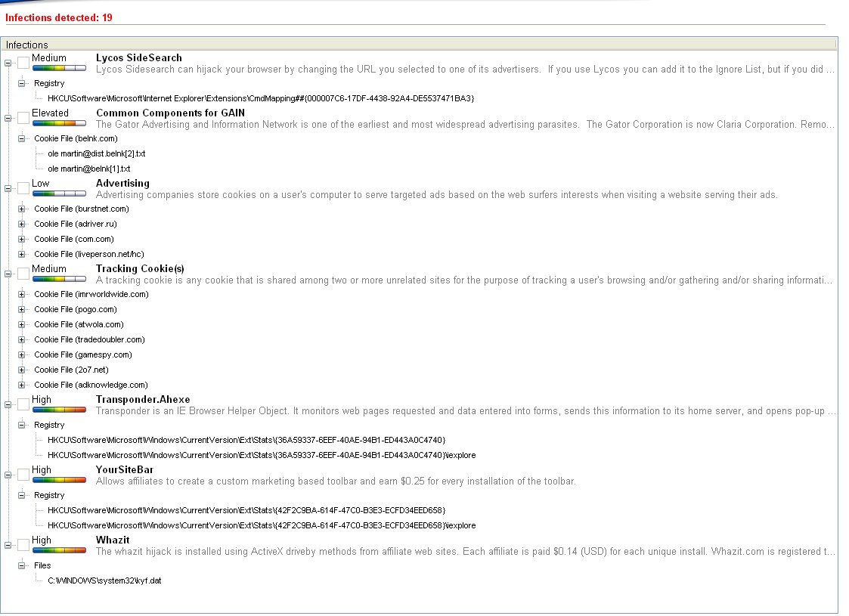Select the C:\WINDOWS\system32\kyf.dat file row

tap(104, 580)
